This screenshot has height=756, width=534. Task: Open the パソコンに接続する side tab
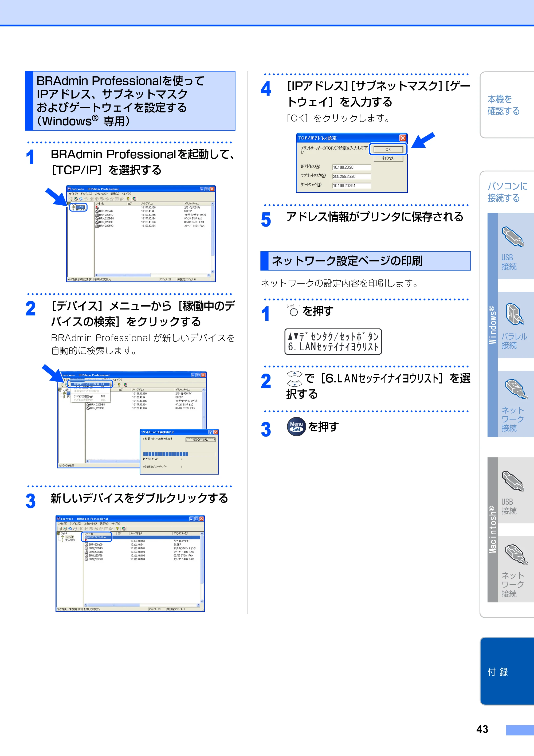point(507,192)
